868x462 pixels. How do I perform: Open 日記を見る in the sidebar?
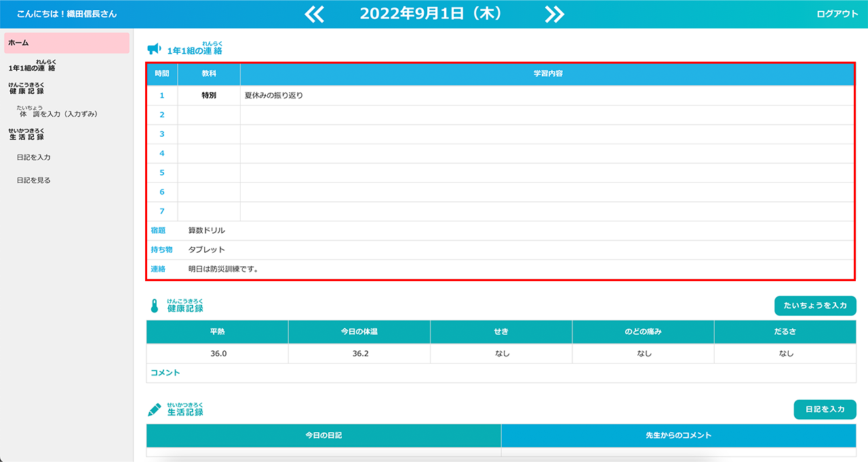34,180
